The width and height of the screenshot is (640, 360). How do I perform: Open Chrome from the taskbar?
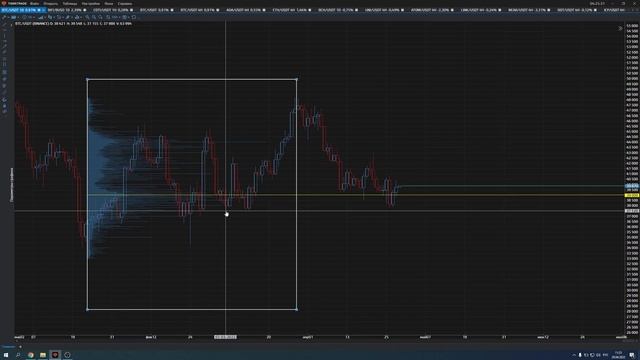click(31, 355)
